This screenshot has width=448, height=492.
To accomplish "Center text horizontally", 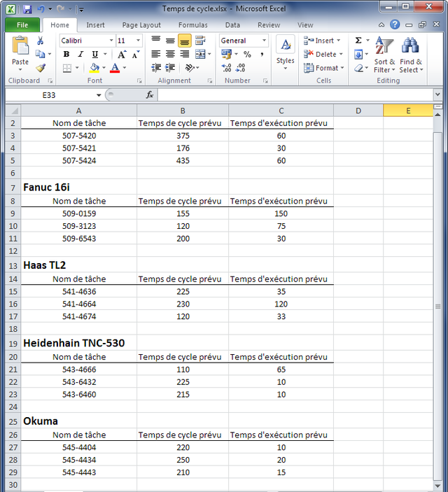I will click(x=170, y=54).
